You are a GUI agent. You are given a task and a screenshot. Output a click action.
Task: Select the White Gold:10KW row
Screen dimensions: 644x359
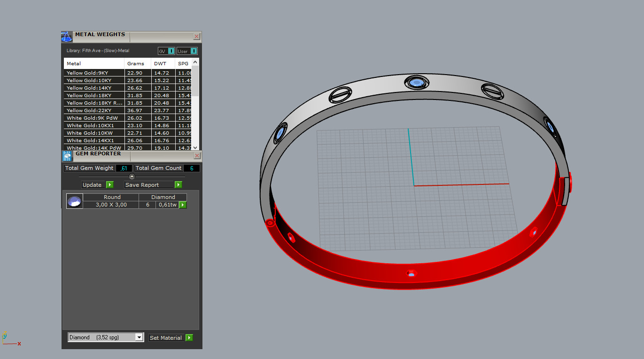128,133
